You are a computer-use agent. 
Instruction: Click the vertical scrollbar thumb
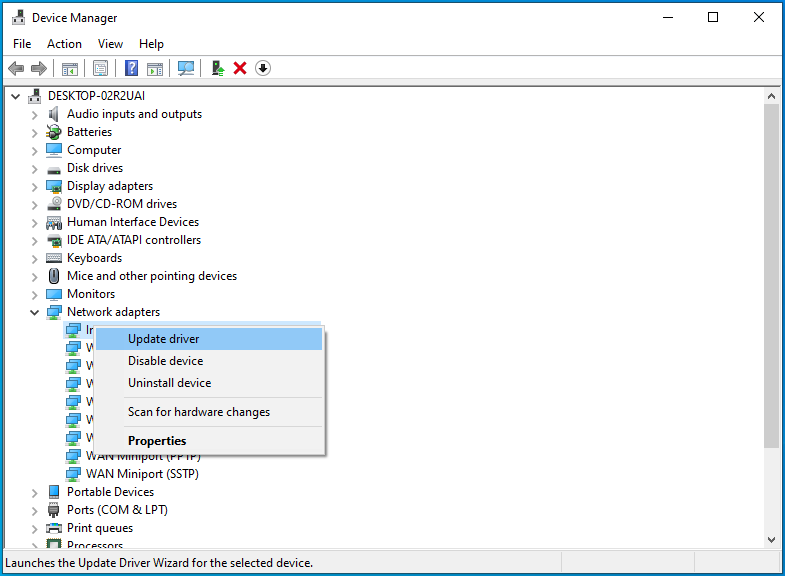point(771,276)
